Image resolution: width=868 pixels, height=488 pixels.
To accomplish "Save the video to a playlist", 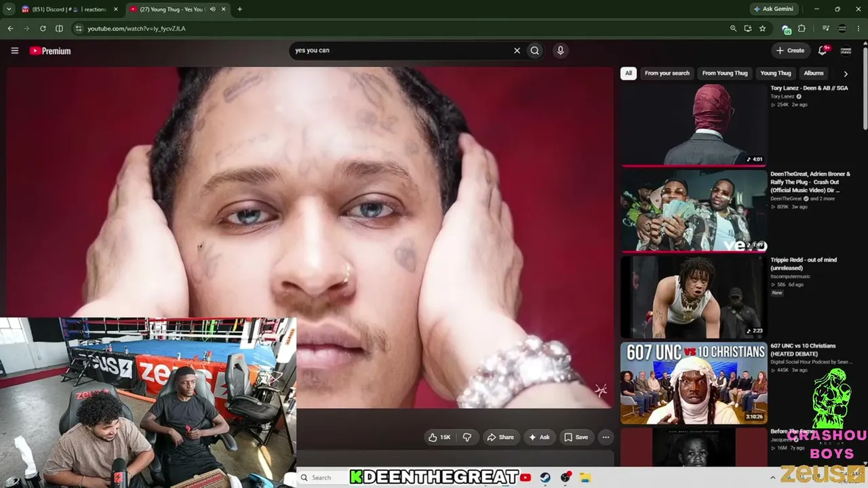I will 576,437.
